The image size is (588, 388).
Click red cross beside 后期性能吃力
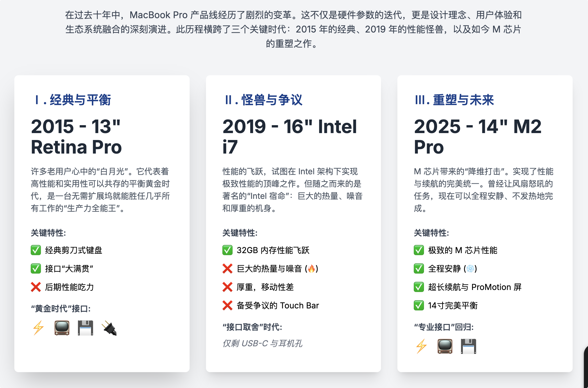click(x=36, y=287)
